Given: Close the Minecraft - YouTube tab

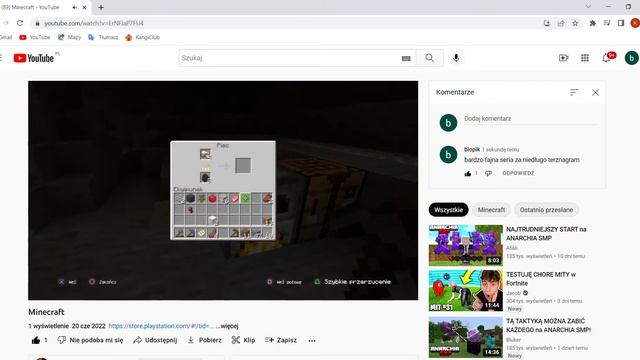Looking at the screenshot, I should click(x=84, y=7).
